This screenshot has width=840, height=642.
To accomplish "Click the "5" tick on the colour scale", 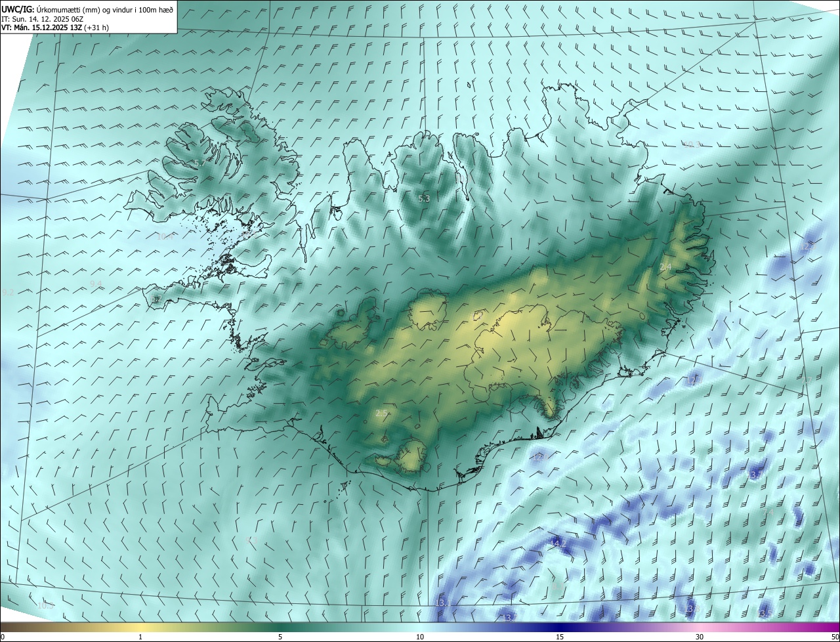I will tap(280, 637).
